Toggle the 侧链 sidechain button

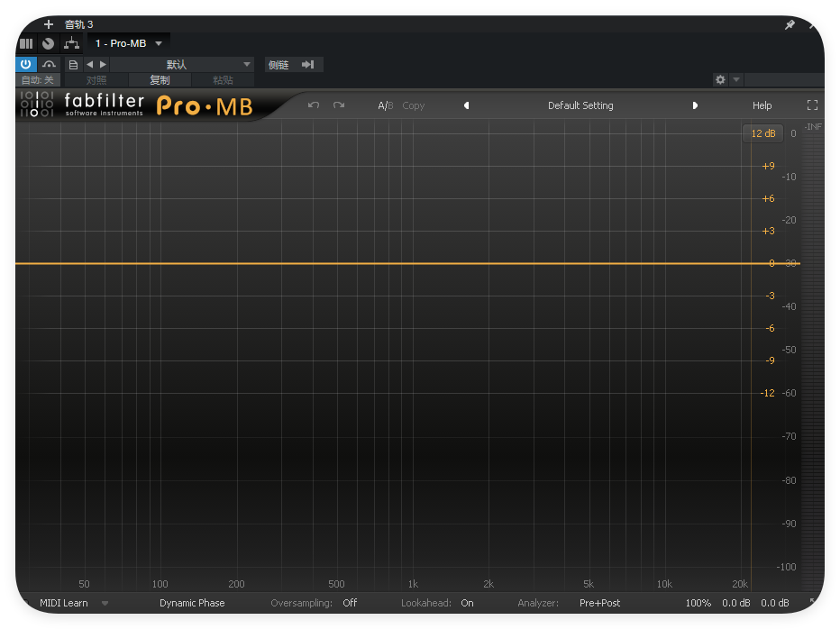278,65
